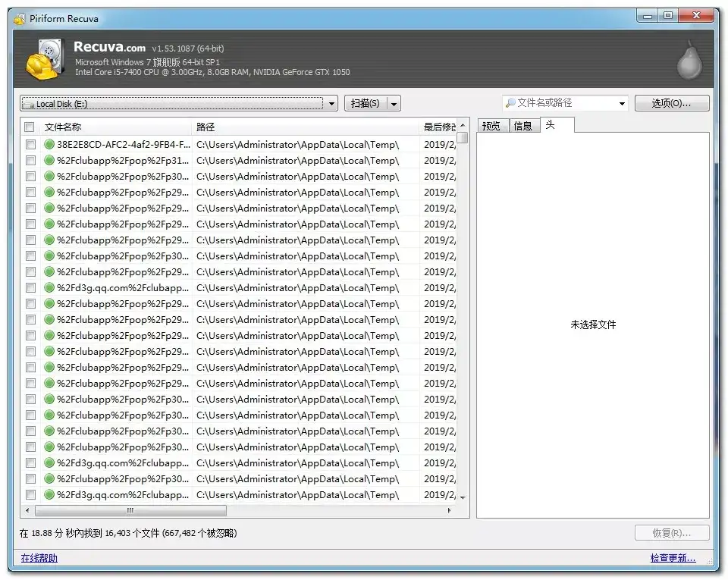Sort by the 路径 column header

coord(306,127)
